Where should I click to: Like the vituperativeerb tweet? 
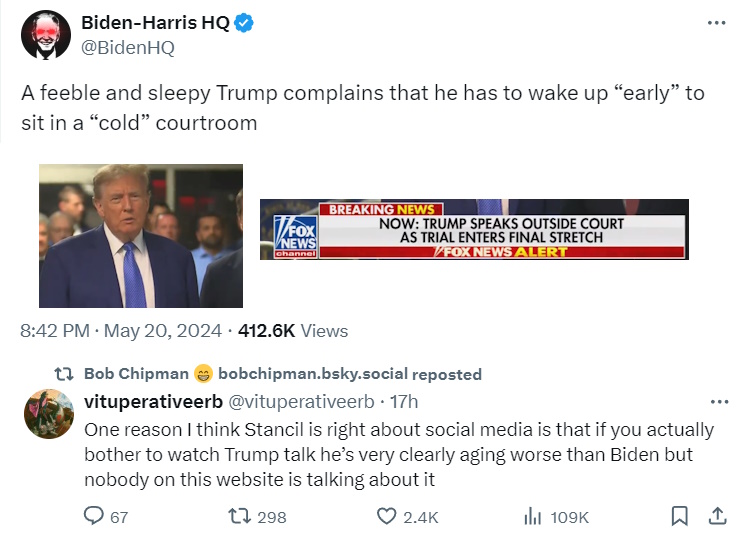click(387, 516)
